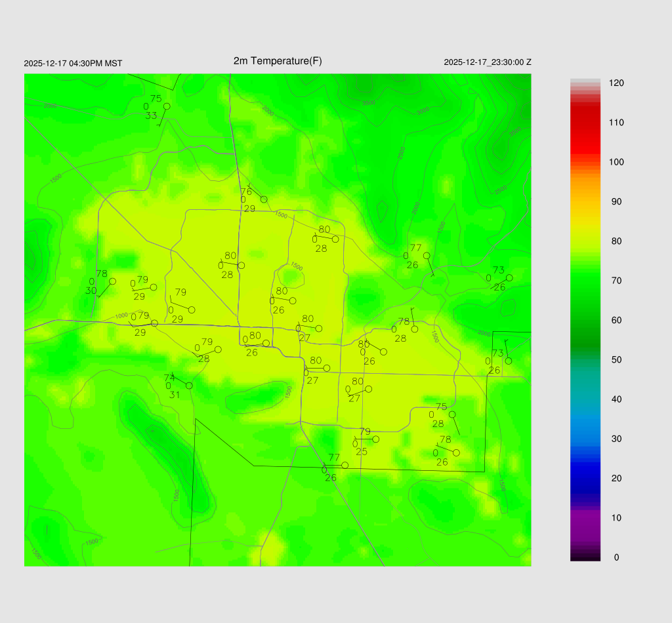
Task: Click the gray top of the colorbar at 120
Action: [x=585, y=83]
